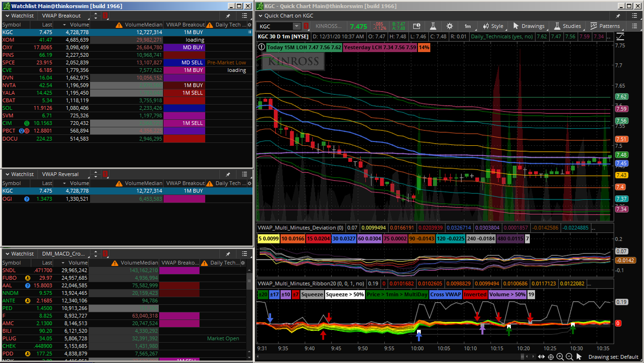
Task: Open the share chart icon
Action: (x=416, y=26)
